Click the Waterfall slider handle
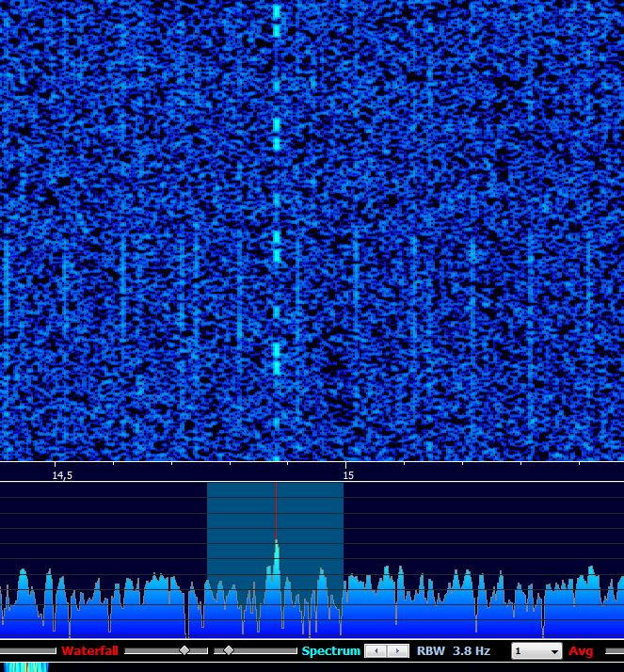Viewport: 624px width, 672px height. [x=184, y=650]
